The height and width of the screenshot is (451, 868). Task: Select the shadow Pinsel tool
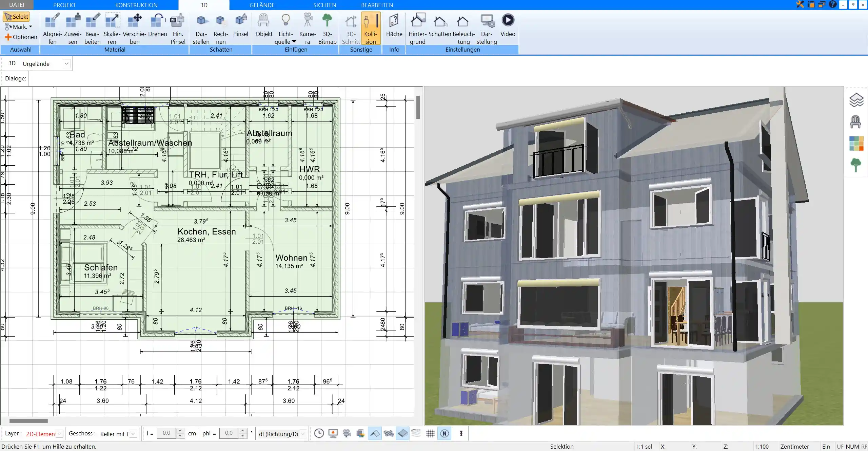241,25
